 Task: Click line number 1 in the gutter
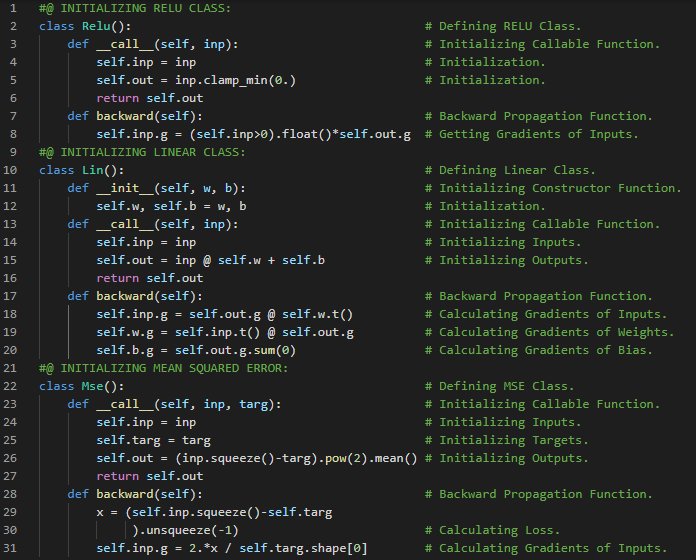tap(14, 8)
